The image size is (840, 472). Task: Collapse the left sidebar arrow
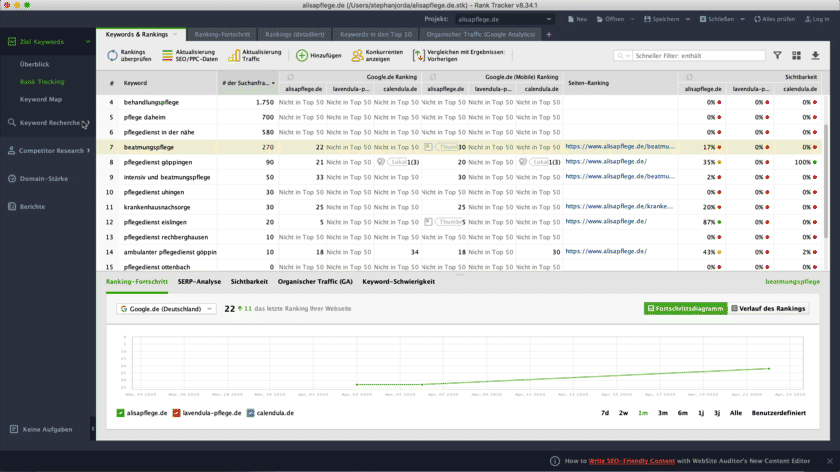click(93, 429)
